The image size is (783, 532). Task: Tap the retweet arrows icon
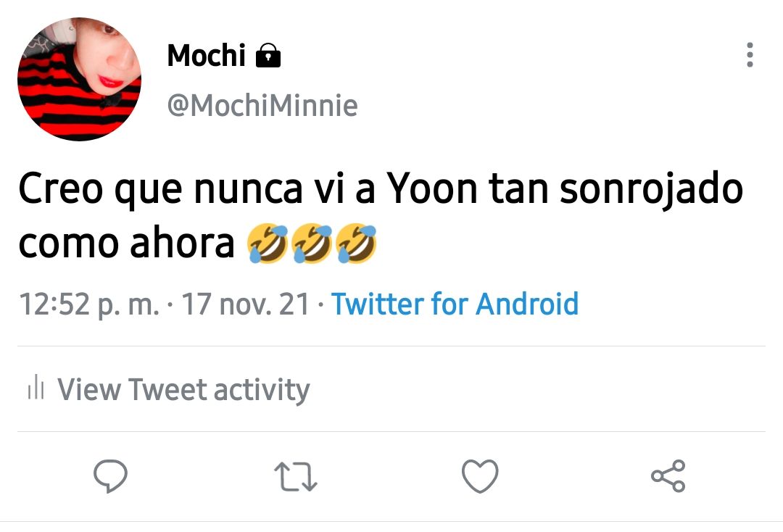click(296, 477)
